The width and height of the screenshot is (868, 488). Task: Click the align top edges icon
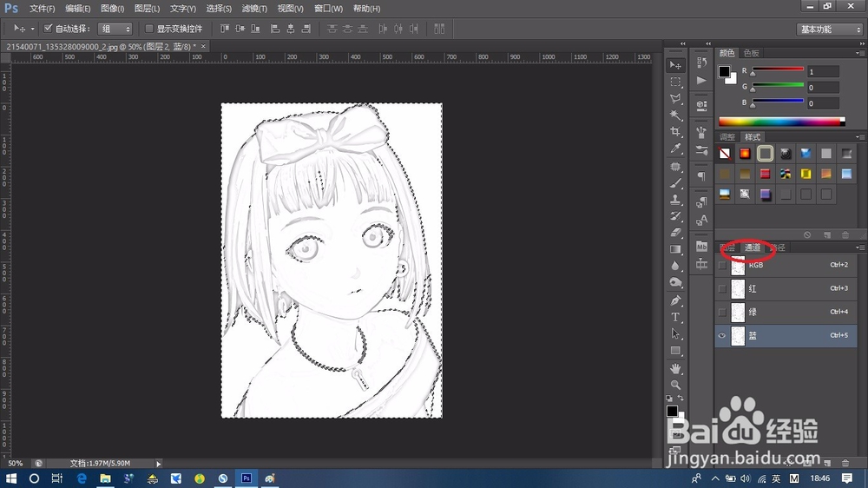click(224, 29)
